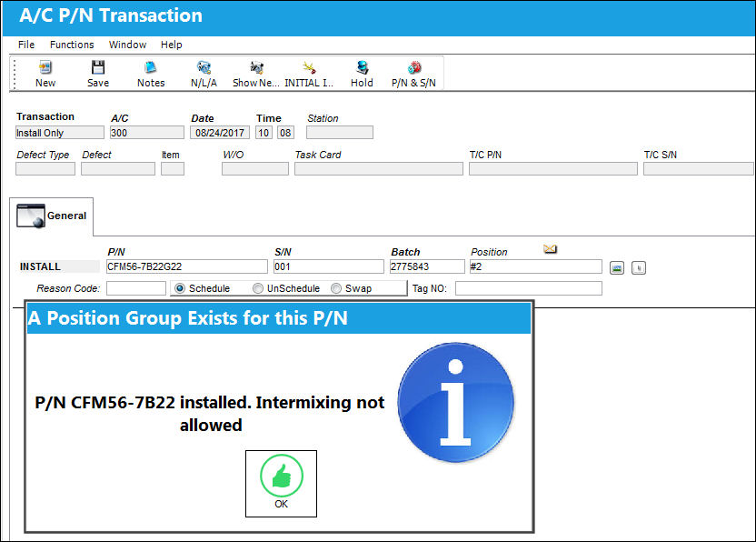The image size is (756, 542).
Task: Click the Transaction field showing Install Only
Action: tap(60, 133)
